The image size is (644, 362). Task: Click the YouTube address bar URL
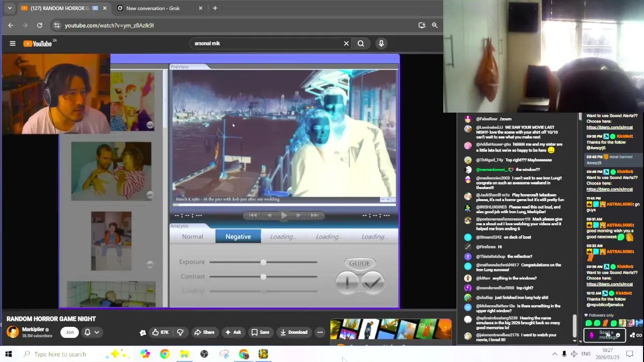(109, 25)
